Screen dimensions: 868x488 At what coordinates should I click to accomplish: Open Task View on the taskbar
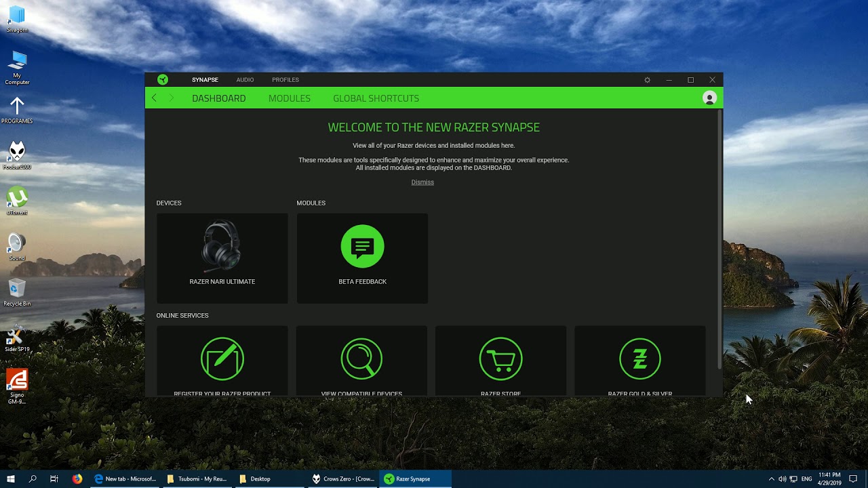coord(54,479)
